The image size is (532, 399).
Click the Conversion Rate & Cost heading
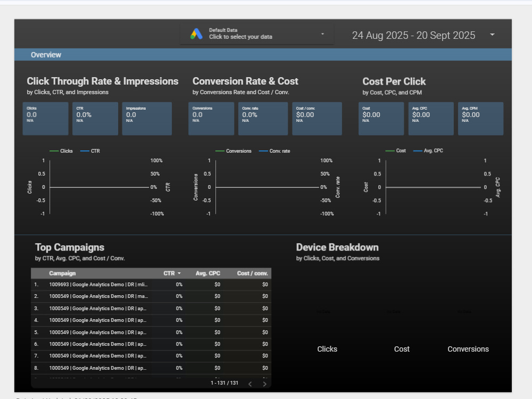point(245,81)
